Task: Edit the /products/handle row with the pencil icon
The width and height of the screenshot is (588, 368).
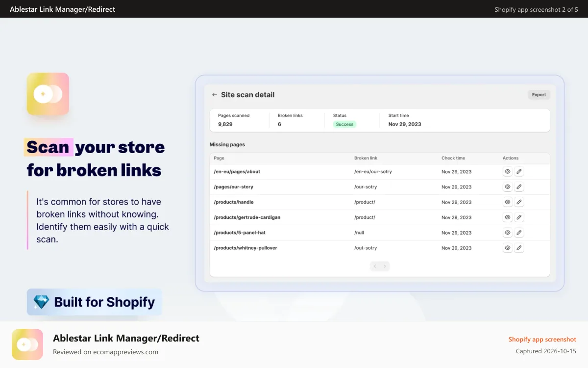Action: pyautogui.click(x=519, y=202)
